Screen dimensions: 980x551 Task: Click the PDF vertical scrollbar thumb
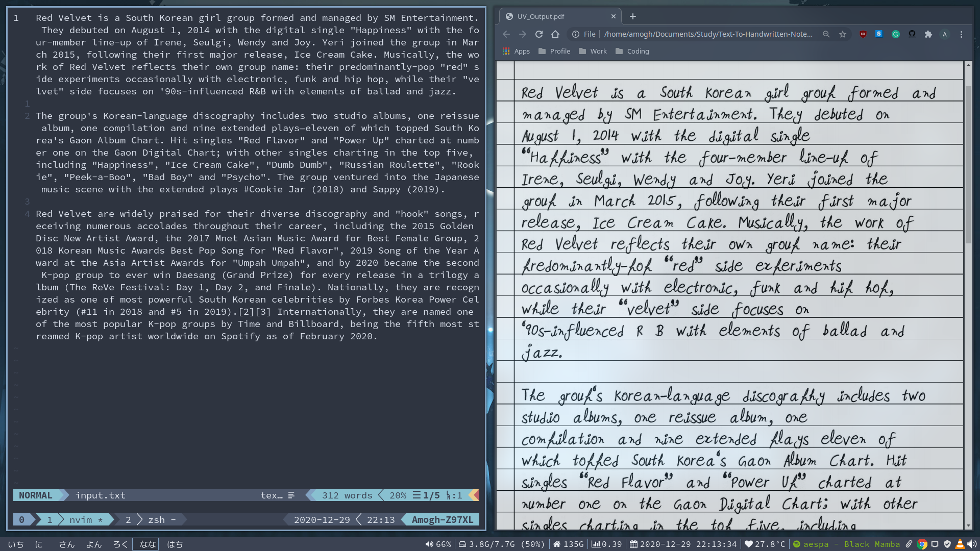968,163
